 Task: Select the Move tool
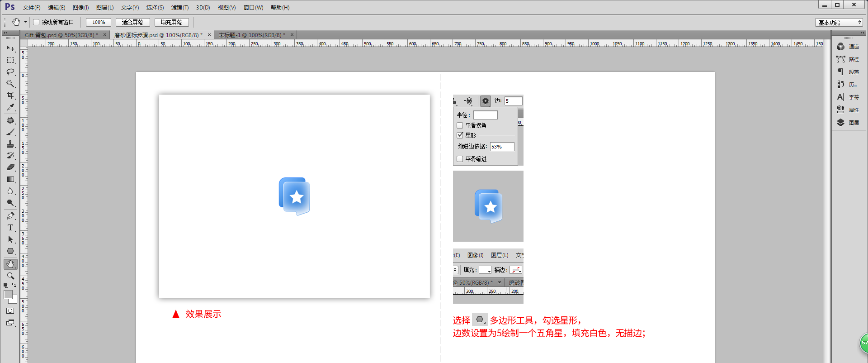pyautogui.click(x=10, y=48)
